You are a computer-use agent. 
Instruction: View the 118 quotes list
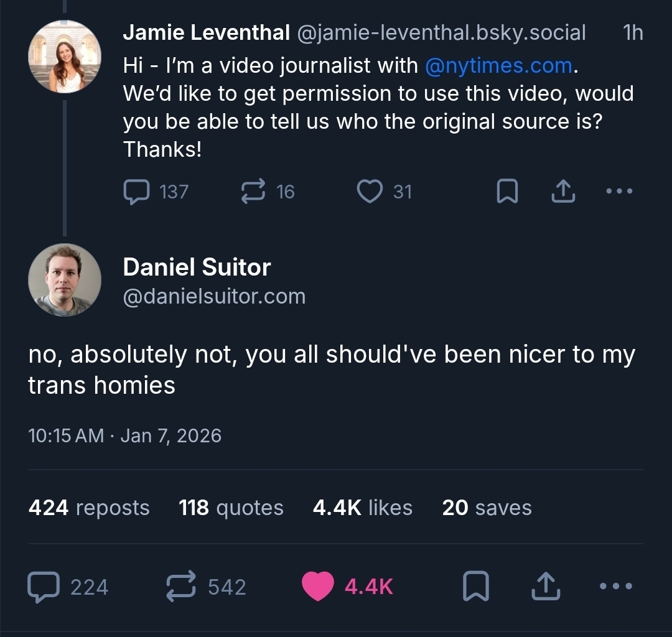pos(231,508)
